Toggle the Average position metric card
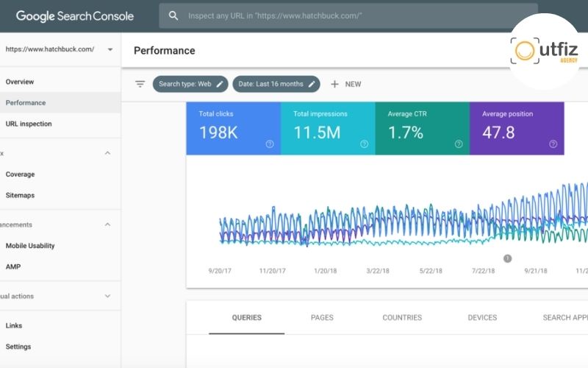 (517, 128)
